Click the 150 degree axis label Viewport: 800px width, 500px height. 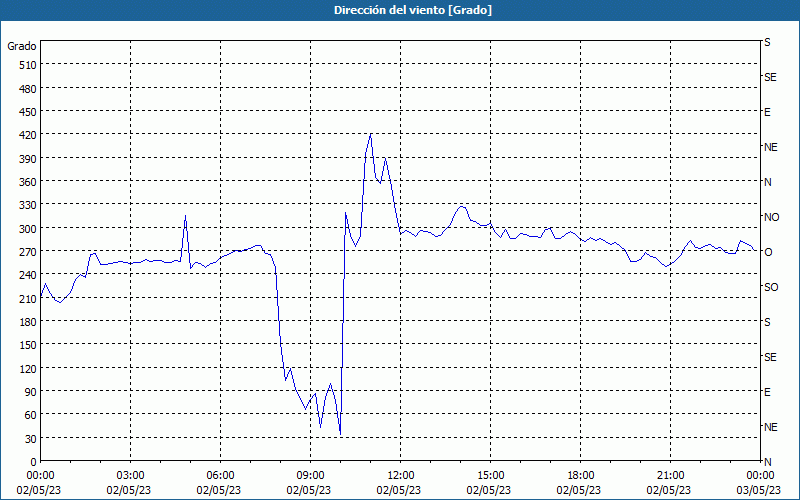28,345
